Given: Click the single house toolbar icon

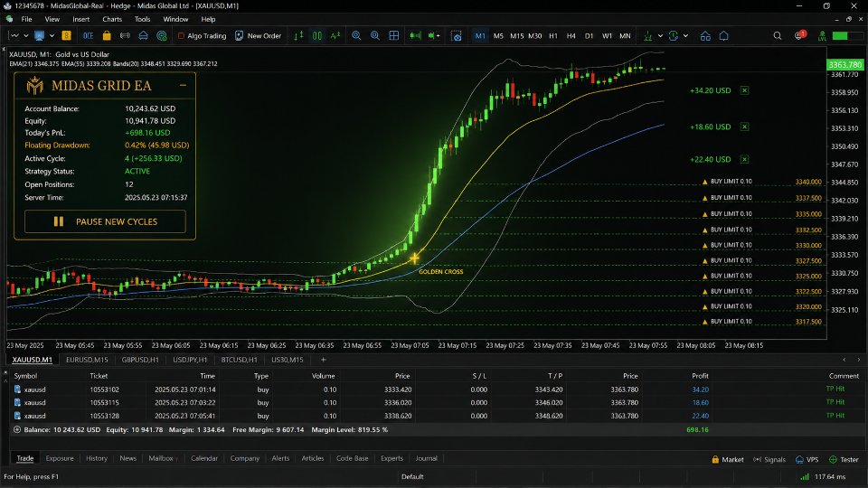Looking at the screenshot, I should (723, 35).
